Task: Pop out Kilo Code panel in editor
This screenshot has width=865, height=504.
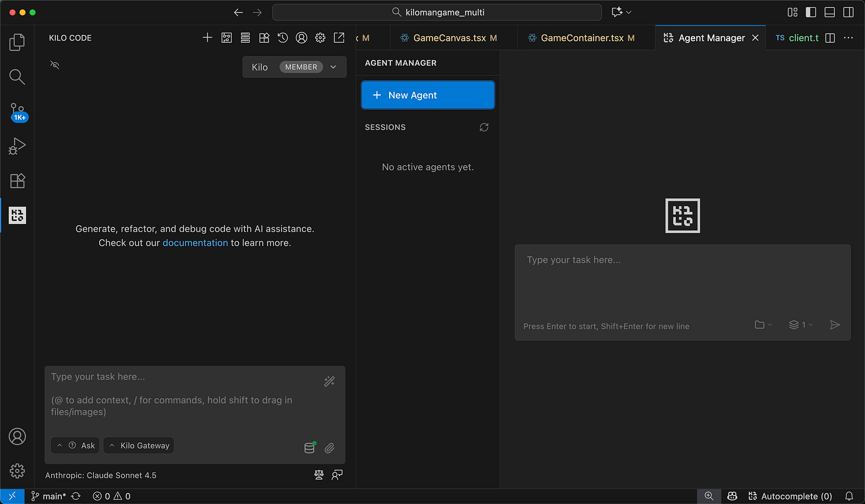Action: 339,37
